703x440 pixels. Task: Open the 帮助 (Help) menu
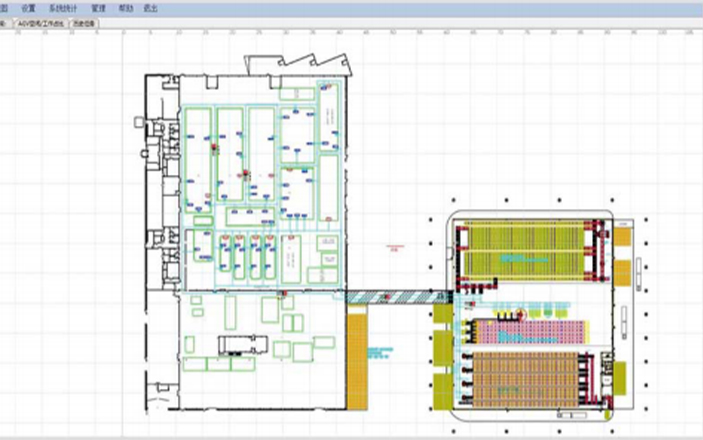tap(124, 7)
